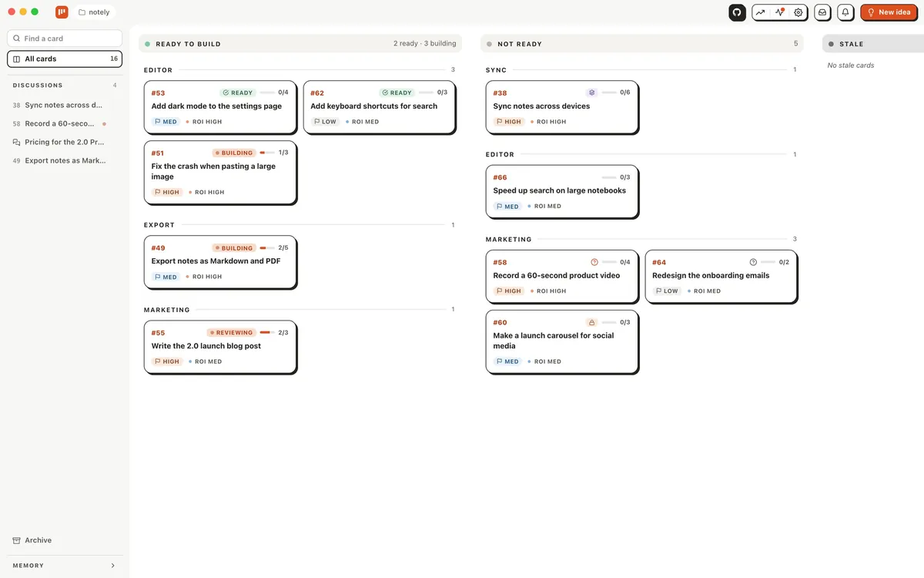Viewport: 924px width, 578px height.
Task: Open card #51 Fix the crash when pasting
Action: tap(219, 173)
